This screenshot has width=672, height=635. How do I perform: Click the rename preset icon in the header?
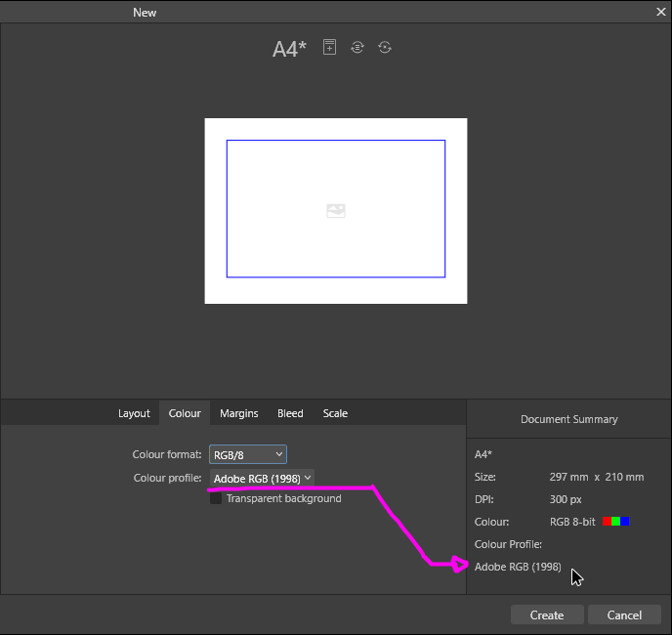pos(357,47)
